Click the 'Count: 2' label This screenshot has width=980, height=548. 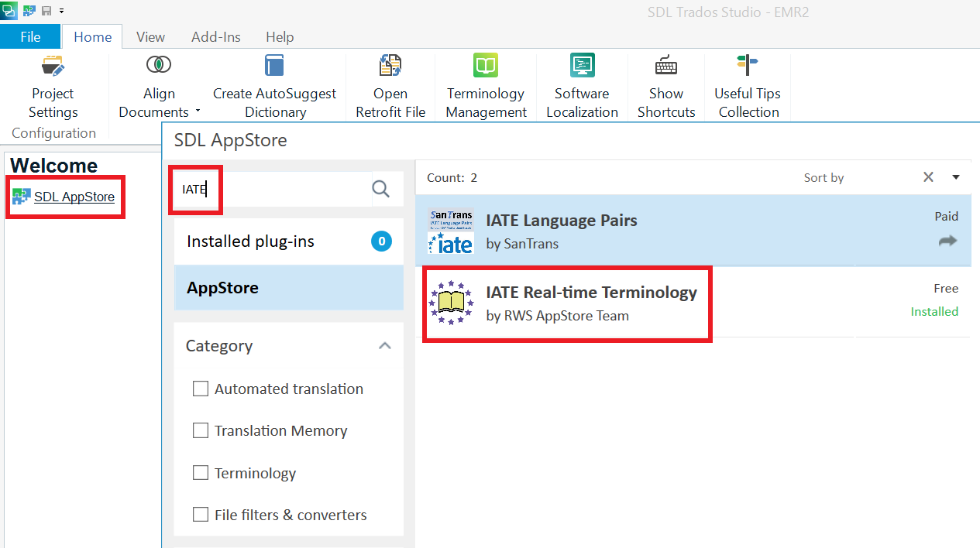[x=452, y=177]
